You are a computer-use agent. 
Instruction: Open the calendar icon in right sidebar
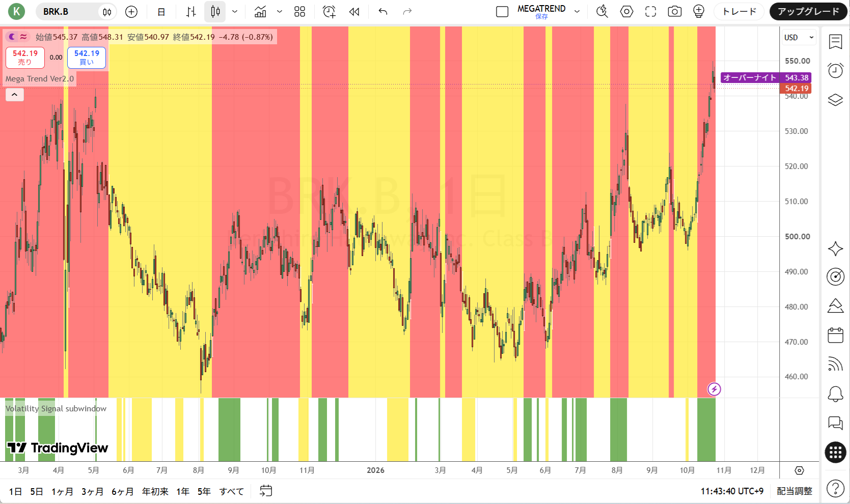tap(835, 335)
